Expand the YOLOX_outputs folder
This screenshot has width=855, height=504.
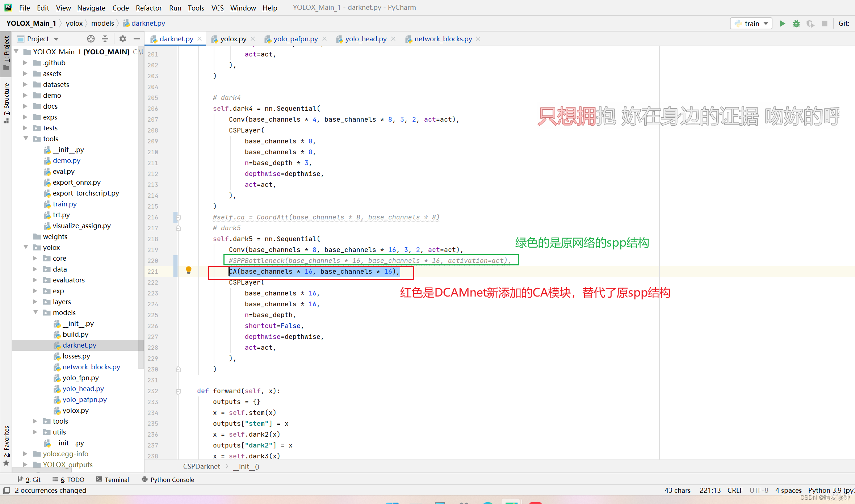25,465
